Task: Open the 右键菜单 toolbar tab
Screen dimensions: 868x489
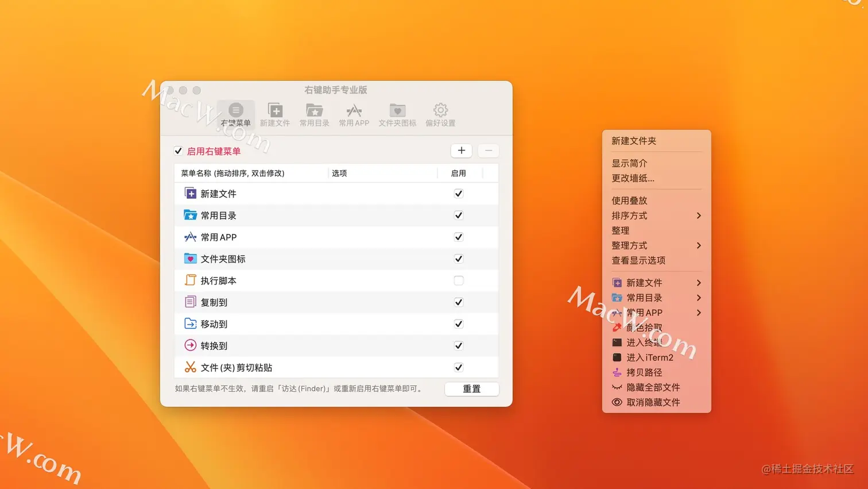Action: (x=235, y=114)
